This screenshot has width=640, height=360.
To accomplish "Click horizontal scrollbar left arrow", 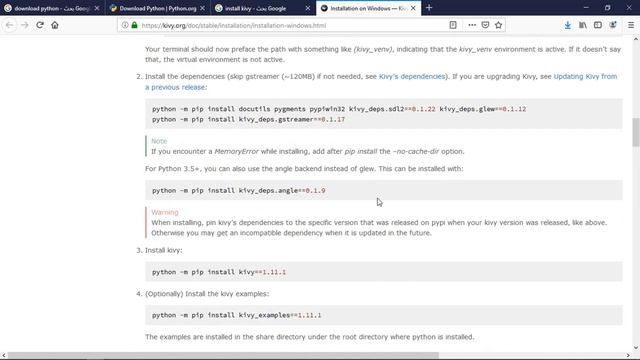I will click(x=3, y=356).
